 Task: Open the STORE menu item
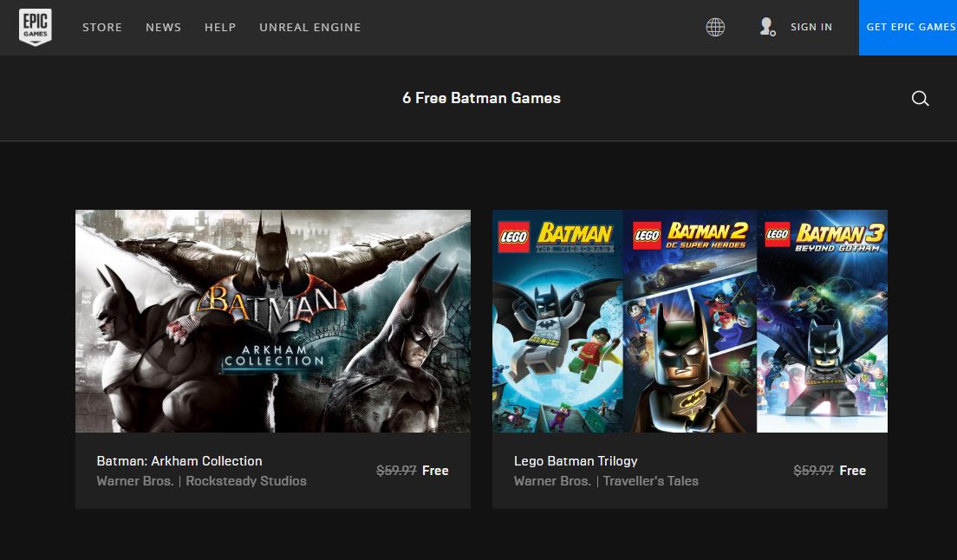click(x=102, y=27)
